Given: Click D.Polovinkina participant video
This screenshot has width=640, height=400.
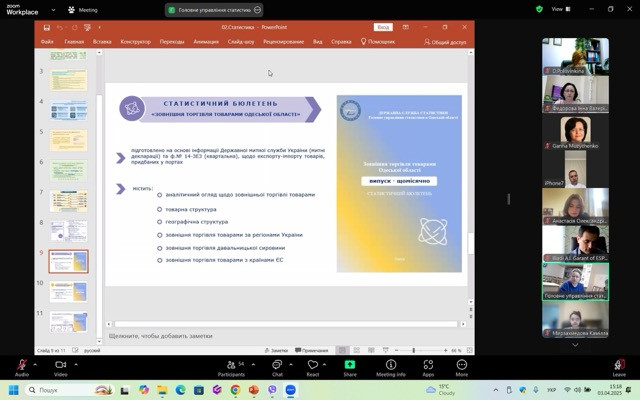Looking at the screenshot, I should point(575,56).
